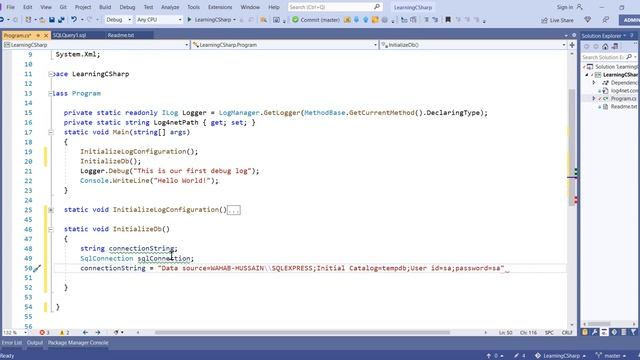Click the search magnifier icon in title bar

377,7
